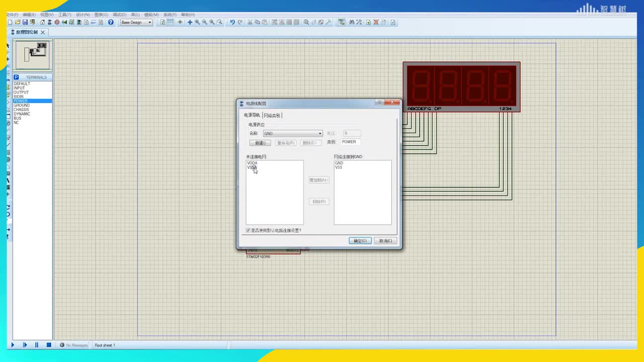Click the 取消(C) button
644x362 pixels.
386,241
